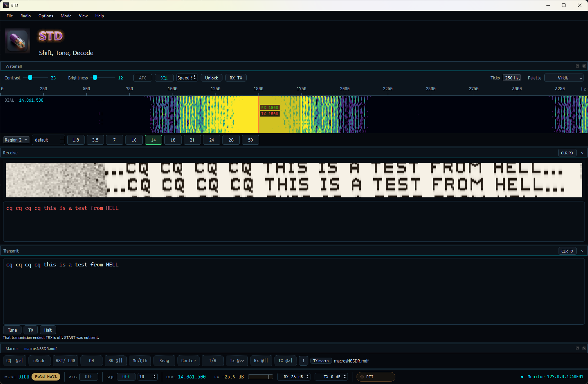This screenshot has height=384, width=588.
Task: Click the Contrast slider handle
Action: click(x=30, y=78)
